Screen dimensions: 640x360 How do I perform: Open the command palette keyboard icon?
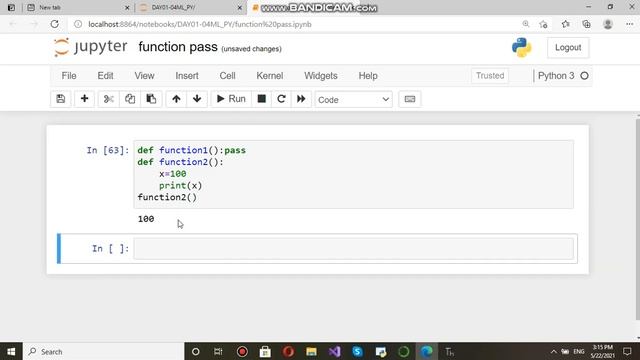tap(410, 99)
